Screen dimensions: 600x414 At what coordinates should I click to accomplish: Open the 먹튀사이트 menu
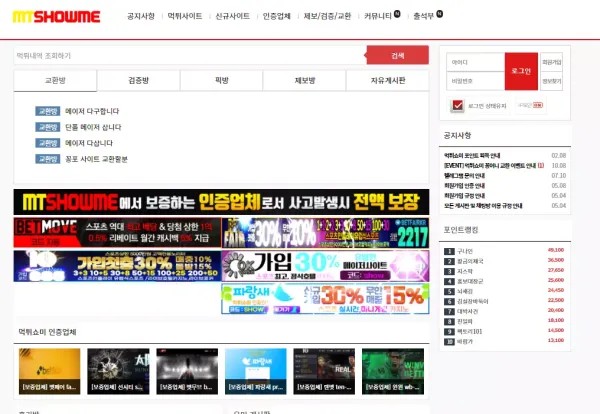coord(185,16)
